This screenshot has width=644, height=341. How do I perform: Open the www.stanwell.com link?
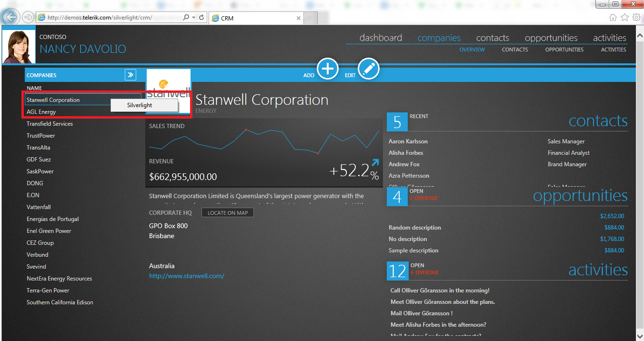(186, 276)
